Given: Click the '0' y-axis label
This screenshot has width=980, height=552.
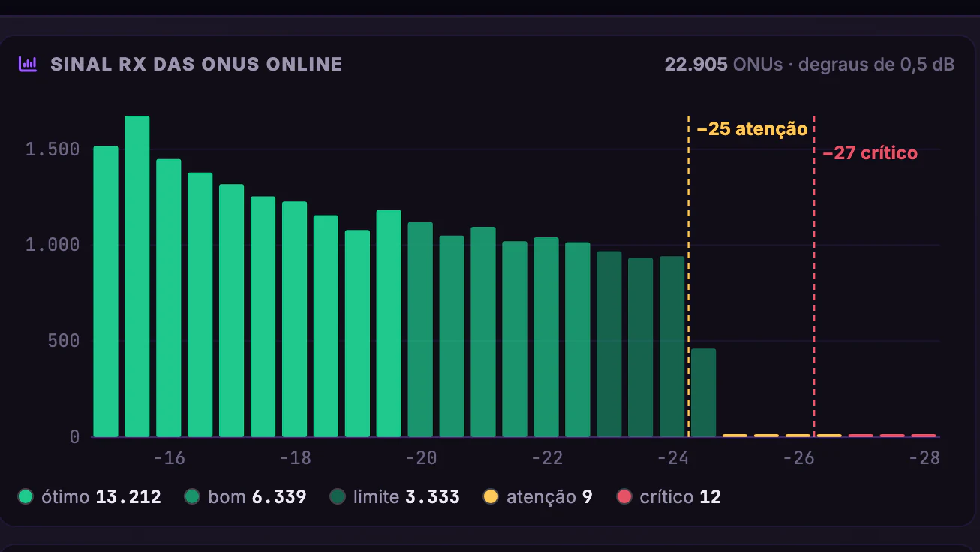Looking at the screenshot, I should [x=74, y=437].
